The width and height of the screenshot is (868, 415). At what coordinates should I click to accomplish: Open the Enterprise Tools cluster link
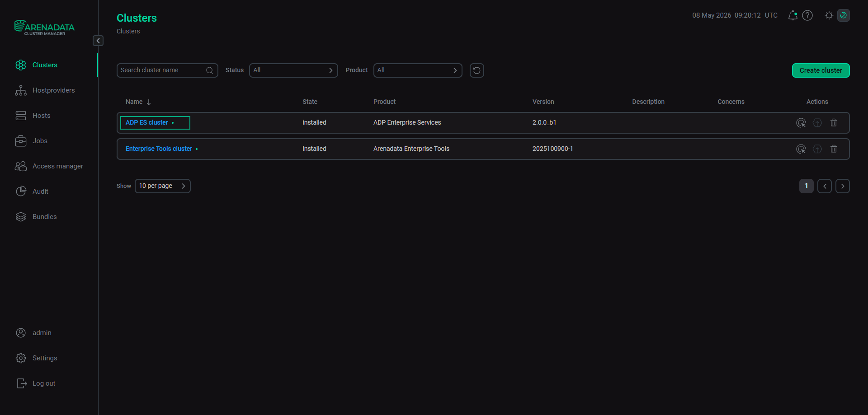coord(159,149)
